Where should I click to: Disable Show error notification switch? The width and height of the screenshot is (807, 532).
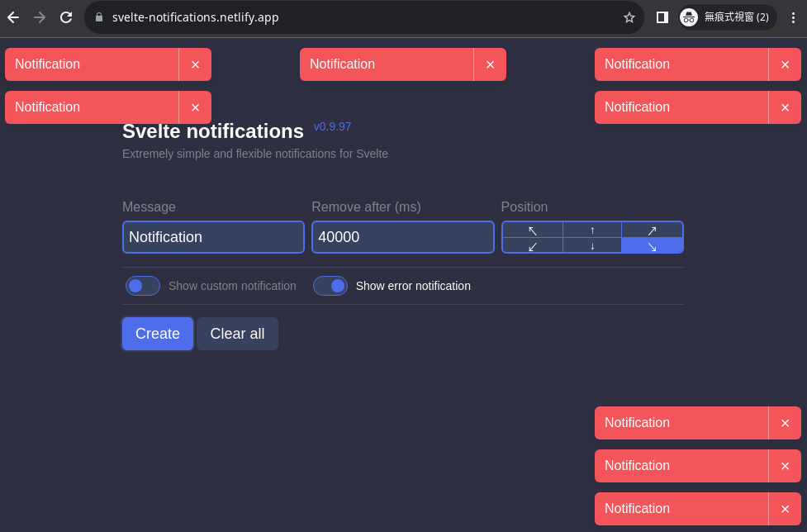point(330,286)
